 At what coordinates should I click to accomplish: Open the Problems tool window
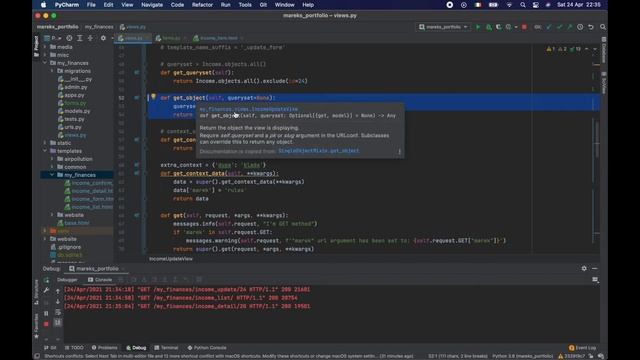pos(104,348)
